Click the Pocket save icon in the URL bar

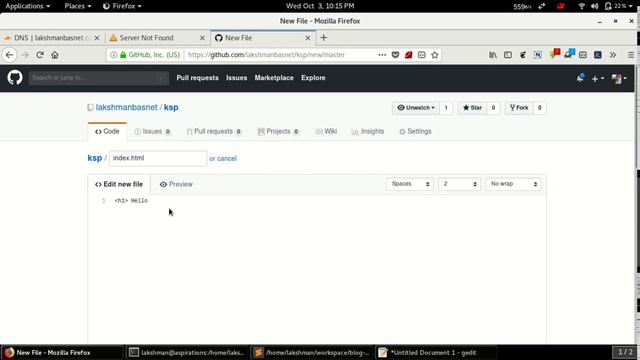(395, 55)
